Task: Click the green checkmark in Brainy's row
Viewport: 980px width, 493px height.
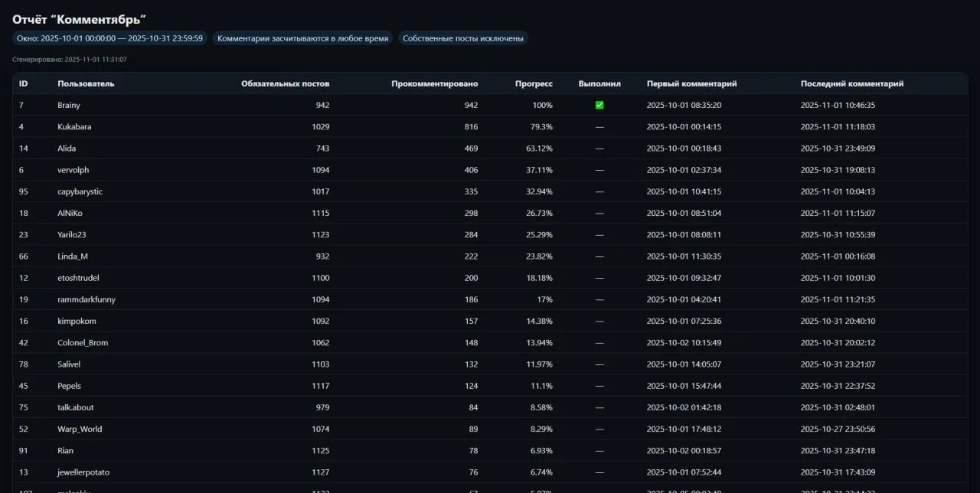Action: (x=599, y=106)
